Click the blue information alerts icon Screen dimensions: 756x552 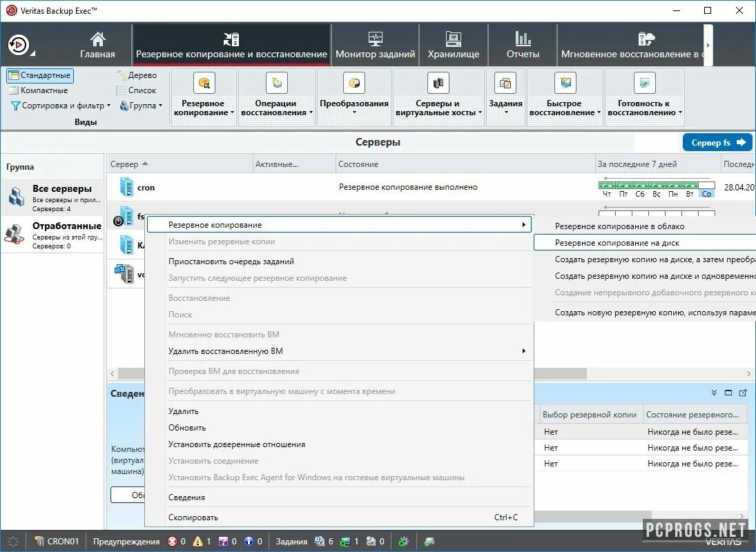click(249, 542)
